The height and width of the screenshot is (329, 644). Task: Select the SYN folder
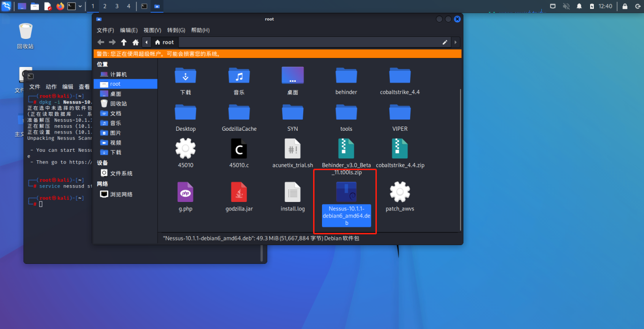[292, 112]
